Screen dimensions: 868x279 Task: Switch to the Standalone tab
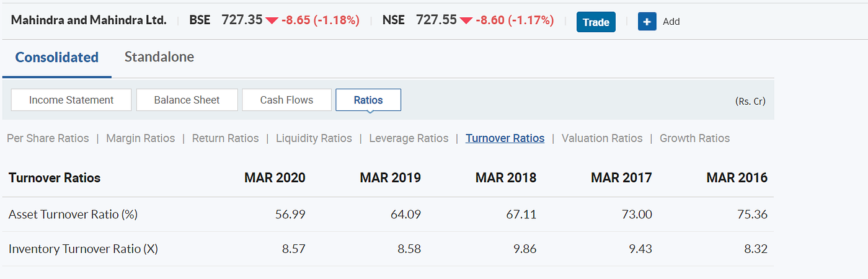(x=159, y=57)
